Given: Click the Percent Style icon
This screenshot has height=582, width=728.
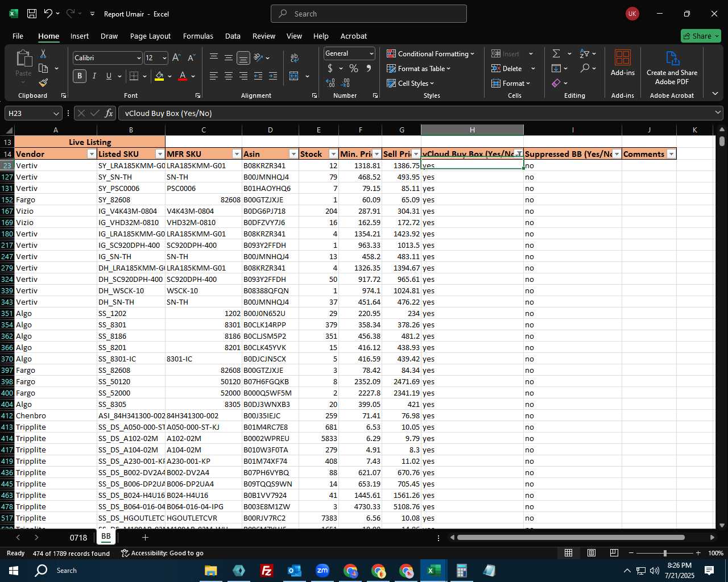Looking at the screenshot, I should coord(354,68).
